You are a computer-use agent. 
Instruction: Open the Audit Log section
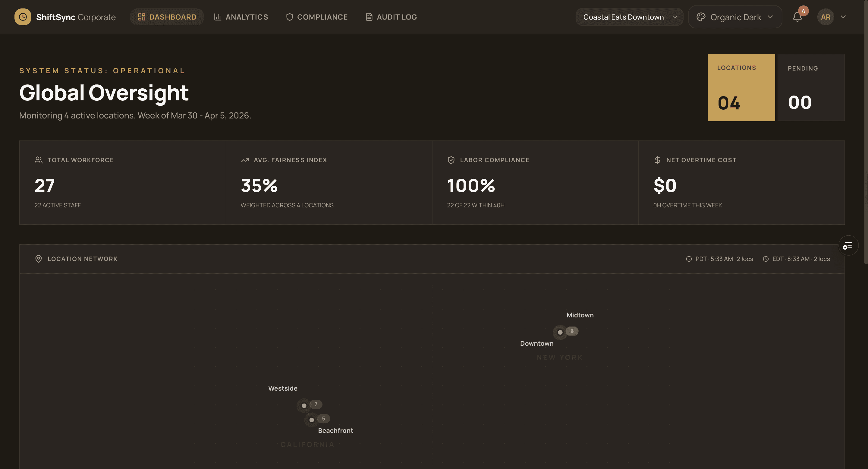click(x=391, y=17)
